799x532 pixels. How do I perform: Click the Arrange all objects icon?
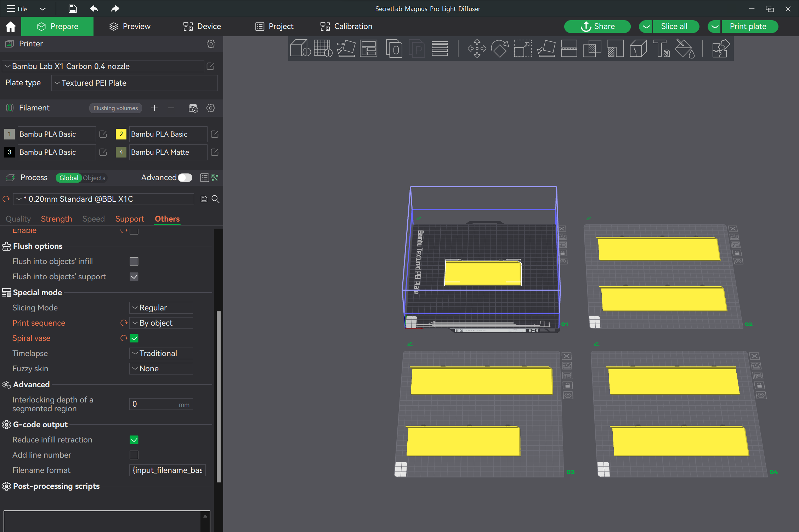pyautogui.click(x=369, y=48)
